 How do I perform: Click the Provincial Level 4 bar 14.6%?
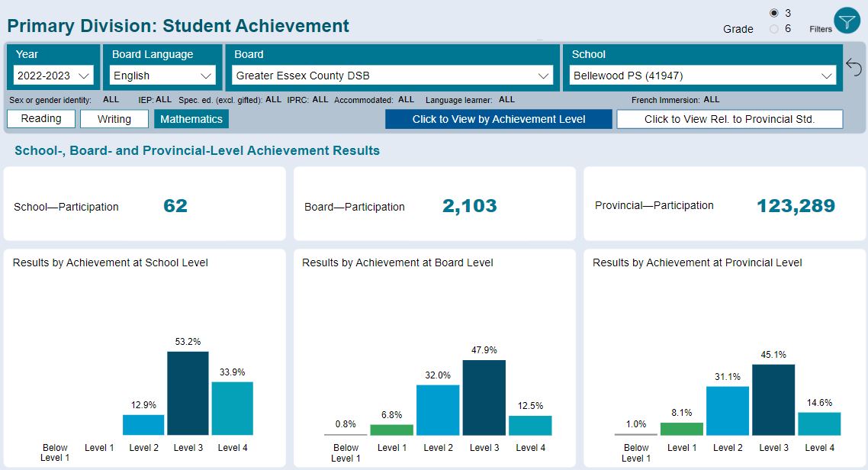819,423
